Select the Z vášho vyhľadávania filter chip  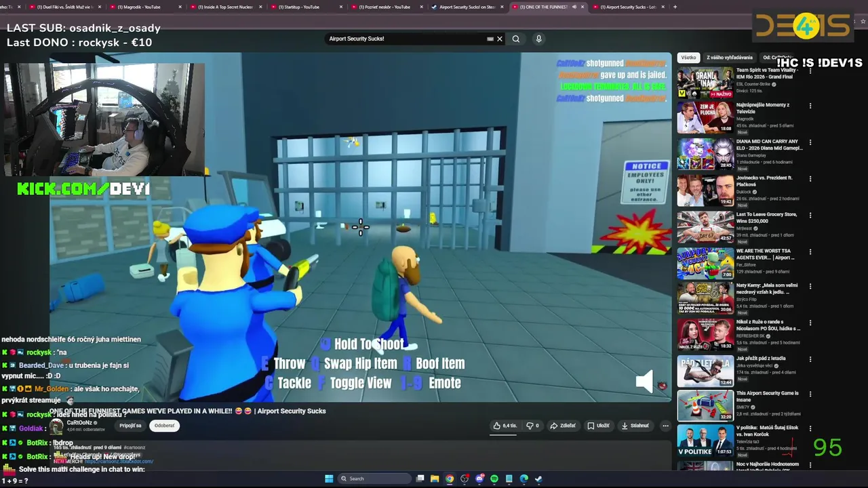coord(730,58)
